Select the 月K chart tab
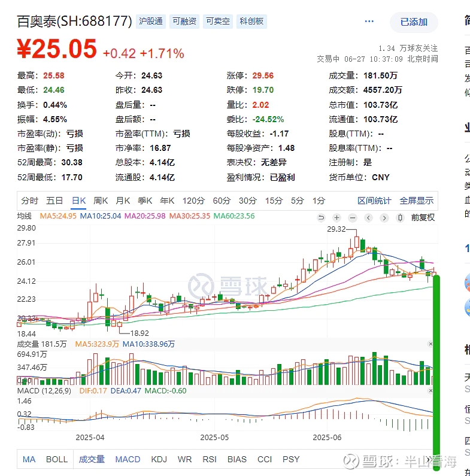Viewport: 470px width, 476px height. (123, 201)
